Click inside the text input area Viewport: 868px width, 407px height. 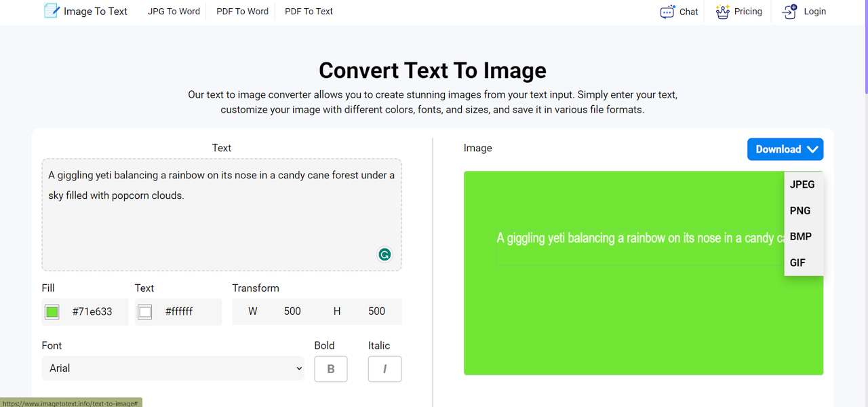pos(222,215)
